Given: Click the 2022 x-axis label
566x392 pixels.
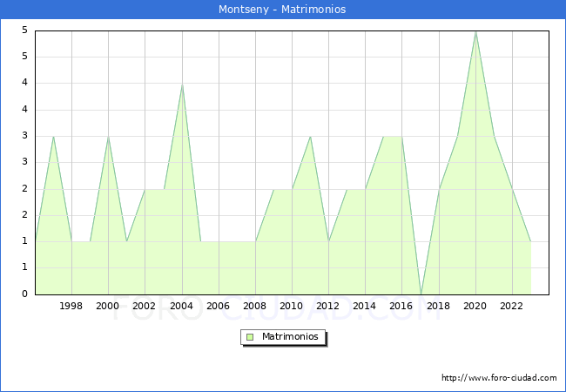Looking at the screenshot, I should (x=511, y=306).
